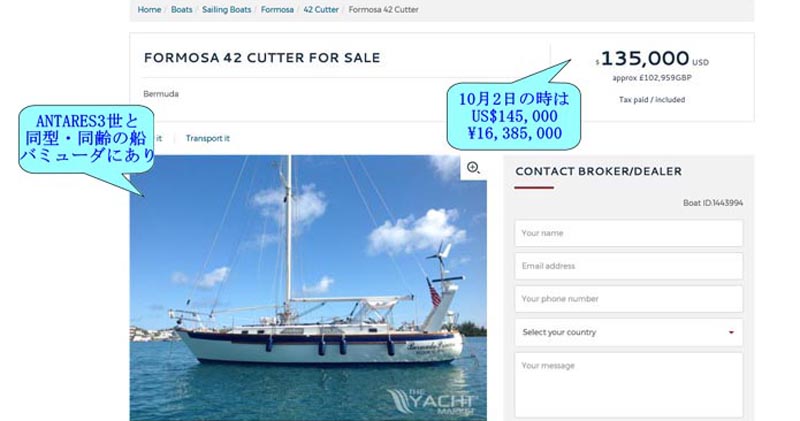Focus the Email address field
This screenshot has height=421, width=800.
point(629,266)
